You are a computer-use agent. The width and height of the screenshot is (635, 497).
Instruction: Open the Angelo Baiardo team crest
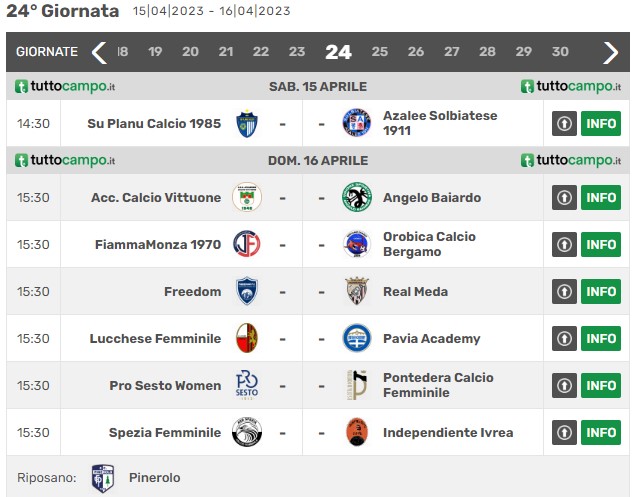pyautogui.click(x=357, y=197)
